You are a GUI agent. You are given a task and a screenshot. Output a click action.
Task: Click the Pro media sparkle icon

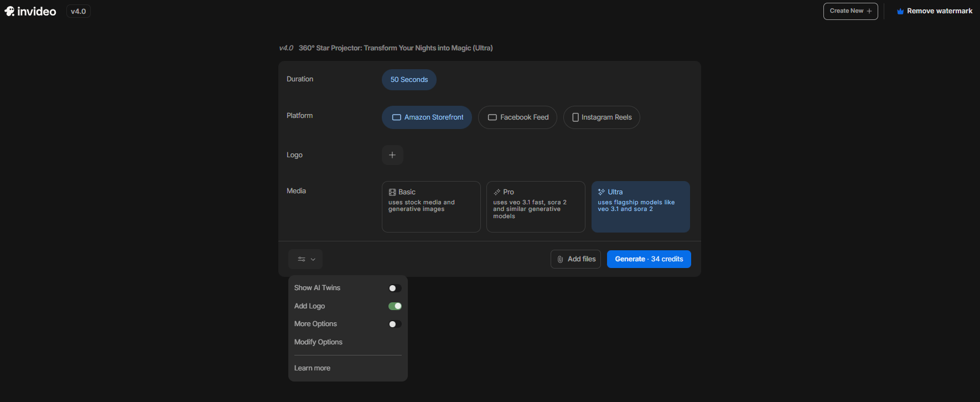pos(497,192)
